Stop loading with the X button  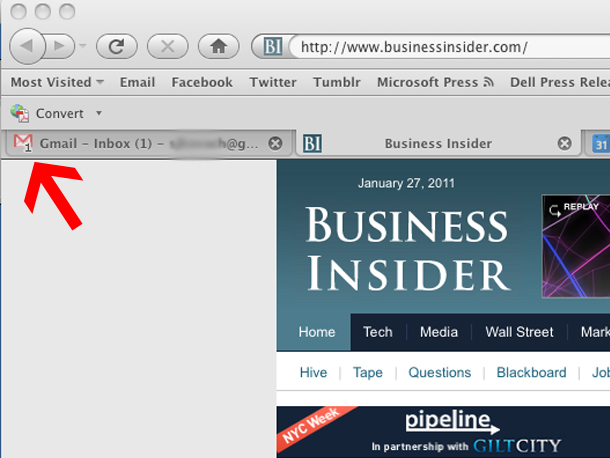[168, 46]
